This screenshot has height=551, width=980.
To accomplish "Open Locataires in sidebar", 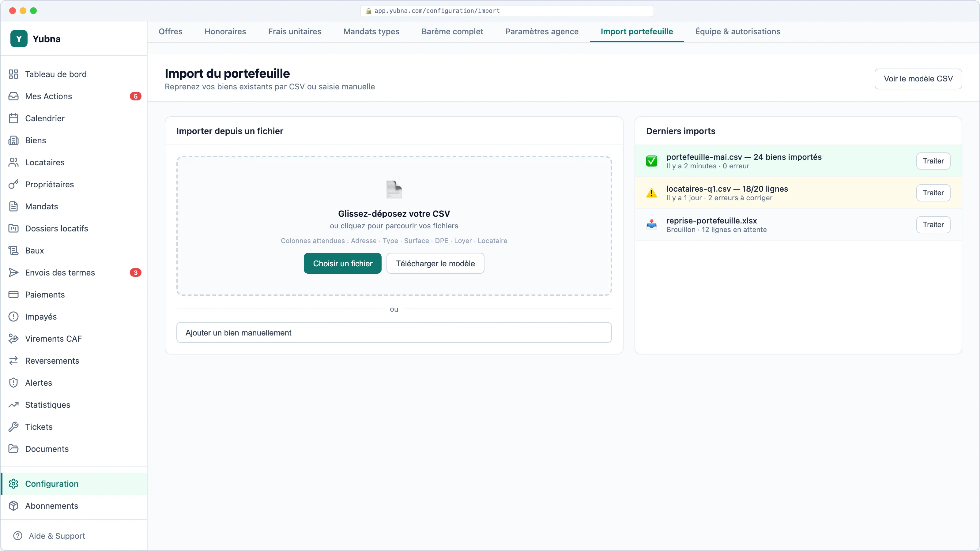I will coord(74,162).
